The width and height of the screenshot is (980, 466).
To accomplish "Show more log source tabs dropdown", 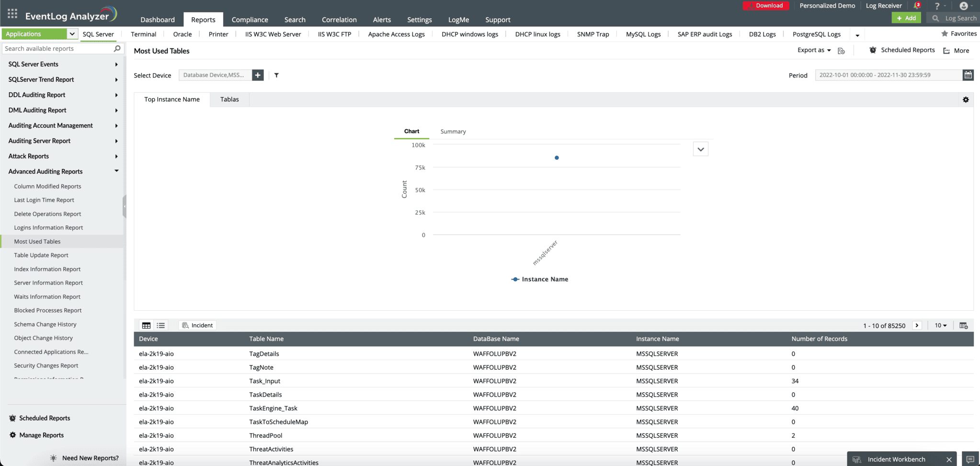I will click(x=857, y=35).
